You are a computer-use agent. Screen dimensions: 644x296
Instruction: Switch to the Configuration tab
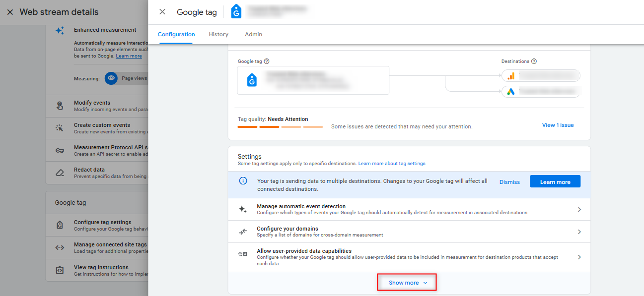click(x=176, y=35)
